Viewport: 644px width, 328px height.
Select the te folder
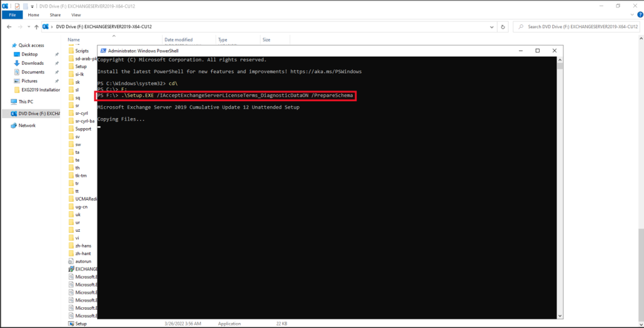tap(77, 160)
